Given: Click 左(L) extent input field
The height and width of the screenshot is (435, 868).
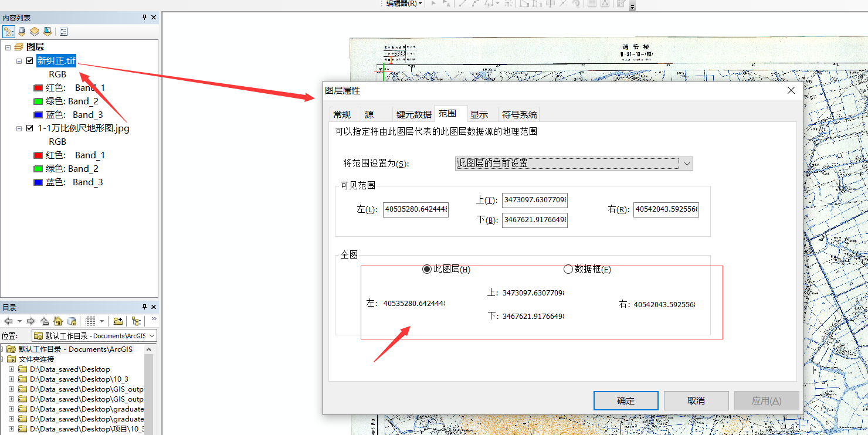Looking at the screenshot, I should coord(416,209).
